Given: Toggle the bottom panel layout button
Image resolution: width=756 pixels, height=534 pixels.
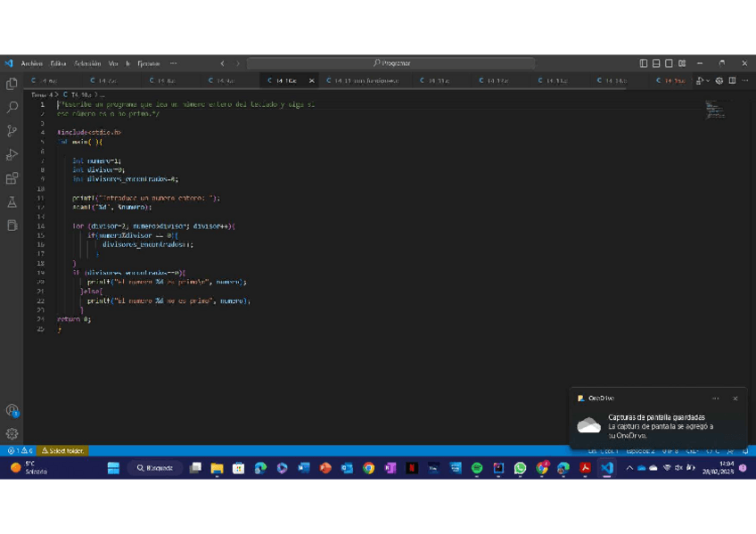Looking at the screenshot, I should (x=656, y=63).
